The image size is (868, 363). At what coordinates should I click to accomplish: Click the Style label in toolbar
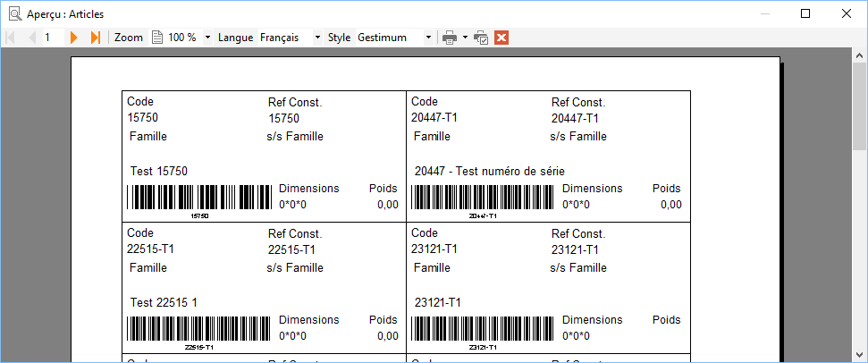(x=340, y=38)
